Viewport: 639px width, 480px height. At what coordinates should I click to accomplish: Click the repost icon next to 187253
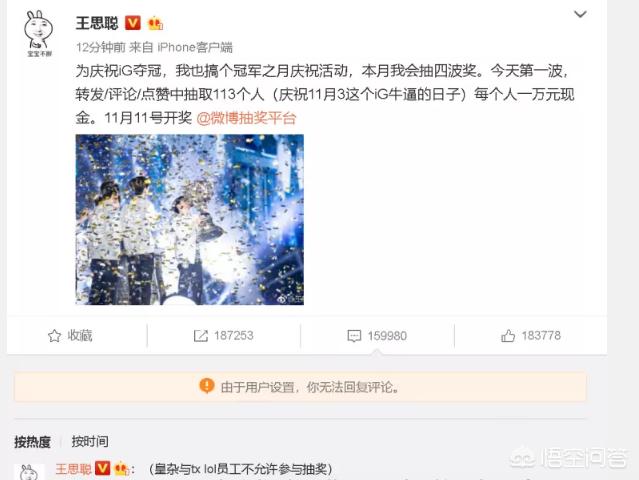[x=201, y=336]
